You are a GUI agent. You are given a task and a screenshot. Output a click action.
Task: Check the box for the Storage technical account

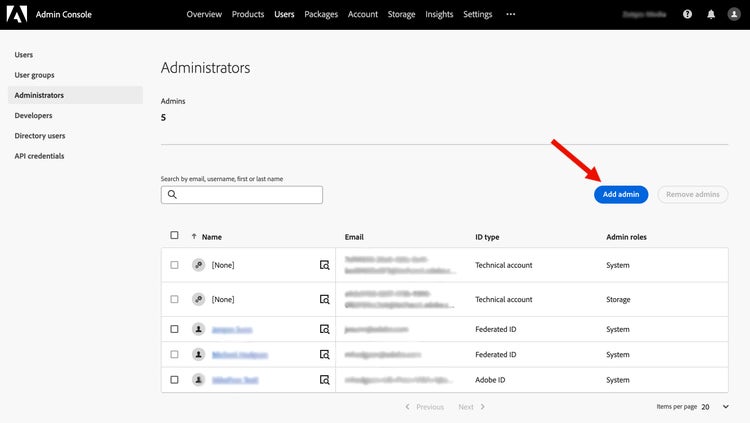point(174,299)
